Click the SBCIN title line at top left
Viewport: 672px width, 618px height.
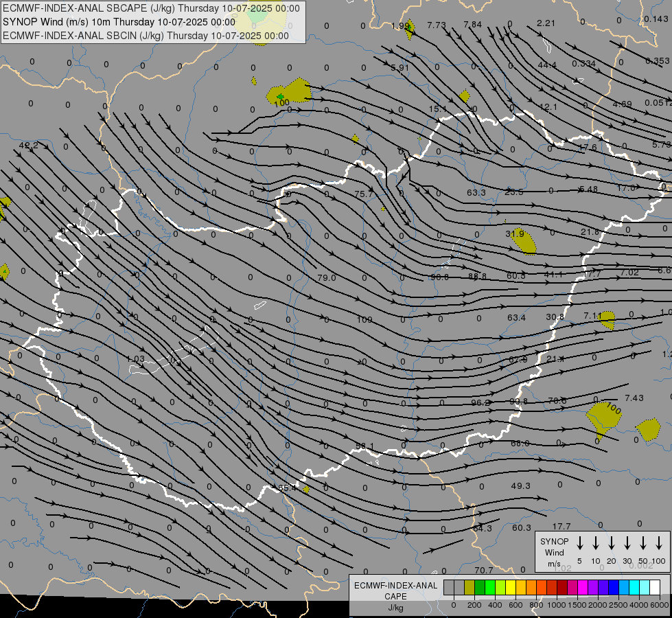tap(146, 36)
